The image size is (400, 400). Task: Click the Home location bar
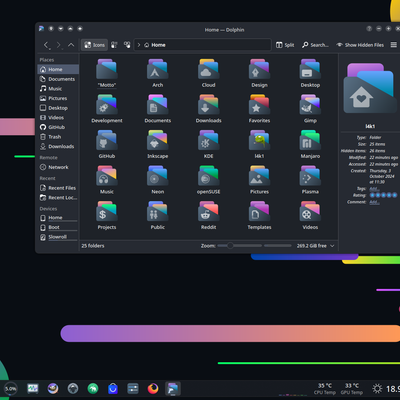pos(203,45)
